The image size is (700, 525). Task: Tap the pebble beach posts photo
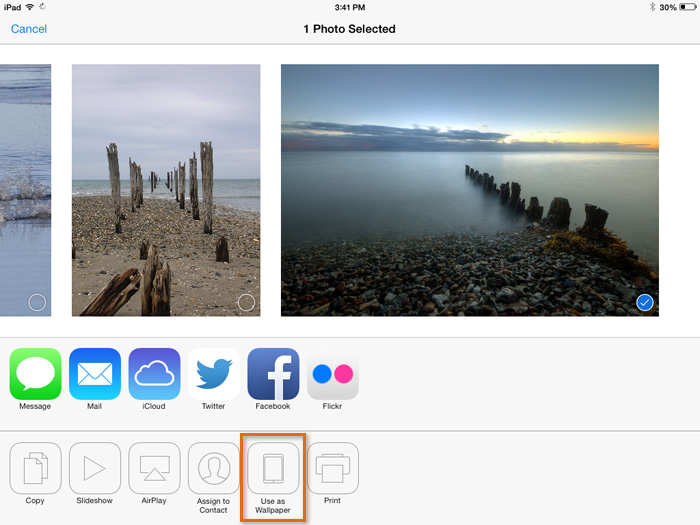point(166,190)
